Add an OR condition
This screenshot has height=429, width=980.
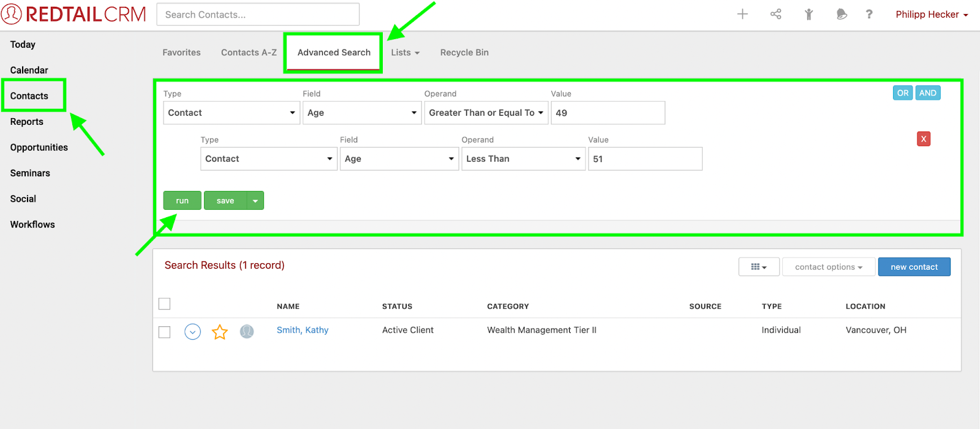point(903,93)
